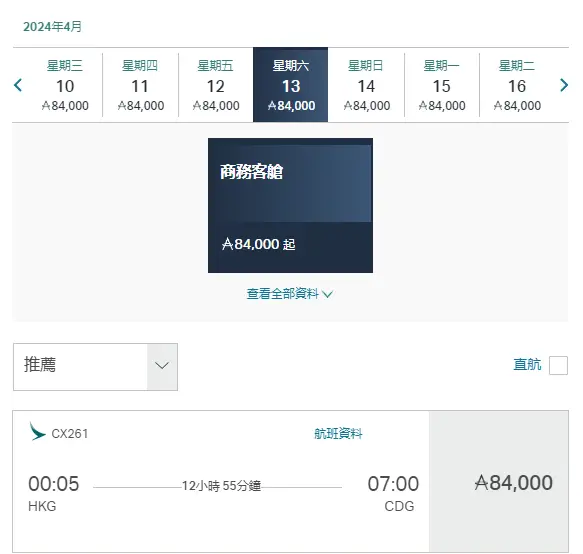
Task: Select Saturday 13 date tab
Action: click(290, 84)
